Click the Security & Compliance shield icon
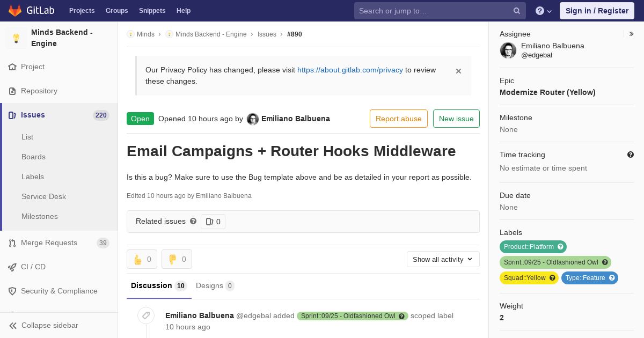This screenshot has width=644, height=338. [x=12, y=291]
